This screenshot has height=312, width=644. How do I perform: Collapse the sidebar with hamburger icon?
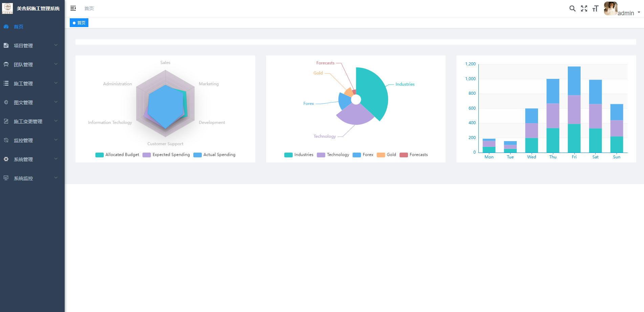73,8
